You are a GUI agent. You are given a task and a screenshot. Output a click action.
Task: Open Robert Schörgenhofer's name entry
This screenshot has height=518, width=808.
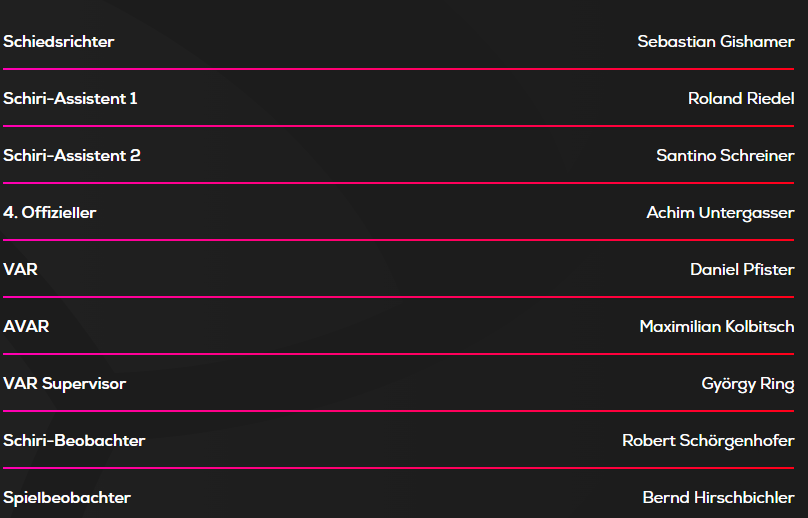pyautogui.click(x=708, y=441)
